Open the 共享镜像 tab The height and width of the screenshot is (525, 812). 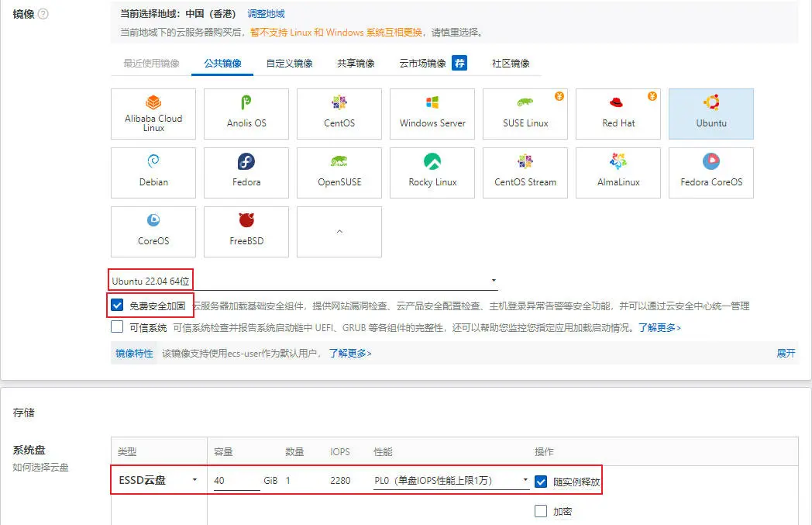[x=356, y=64]
